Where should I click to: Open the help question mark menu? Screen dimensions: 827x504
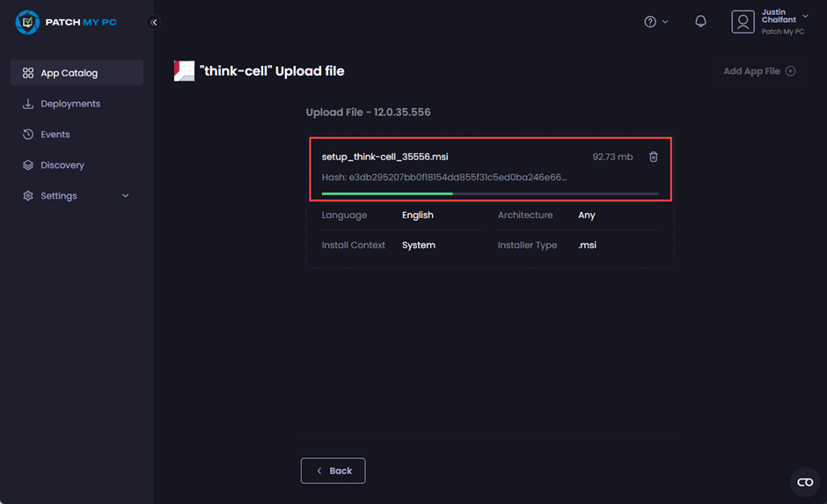point(651,22)
